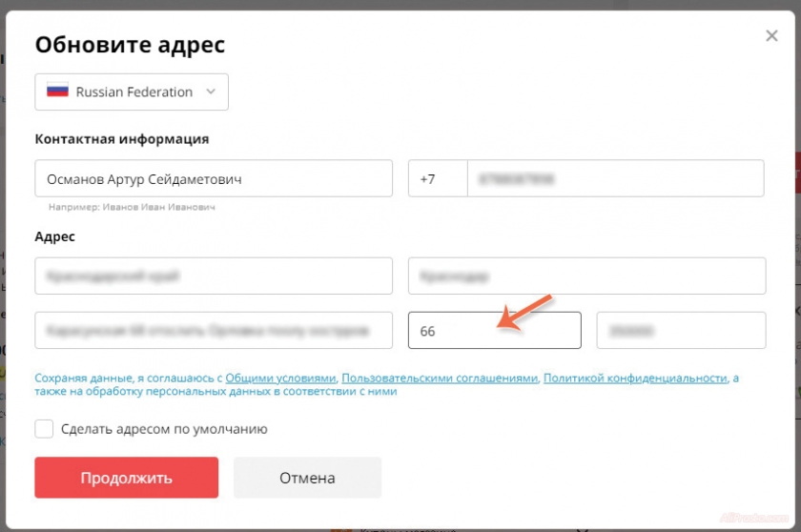This screenshot has height=532, width=801.
Task: Close the address update dialog
Action: coord(771,36)
